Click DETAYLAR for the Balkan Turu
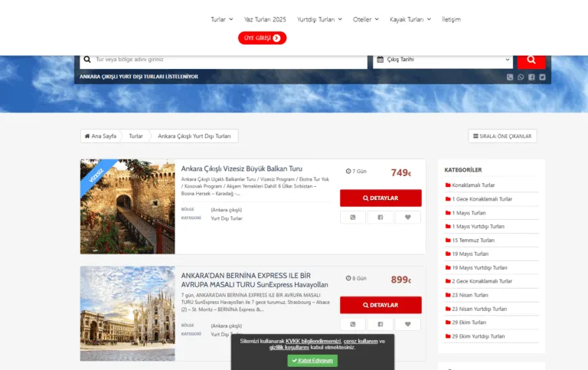588x370 pixels. (x=381, y=198)
